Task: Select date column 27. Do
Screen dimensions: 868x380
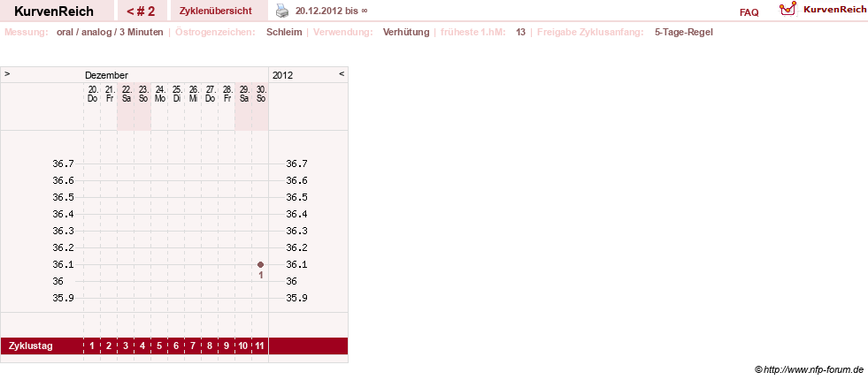Action: [210, 94]
